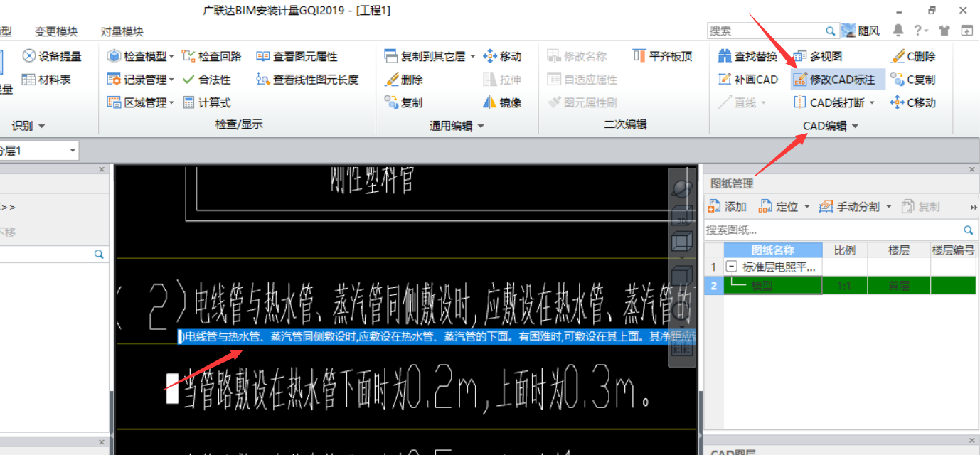Click the 删除 delete button

[404, 80]
